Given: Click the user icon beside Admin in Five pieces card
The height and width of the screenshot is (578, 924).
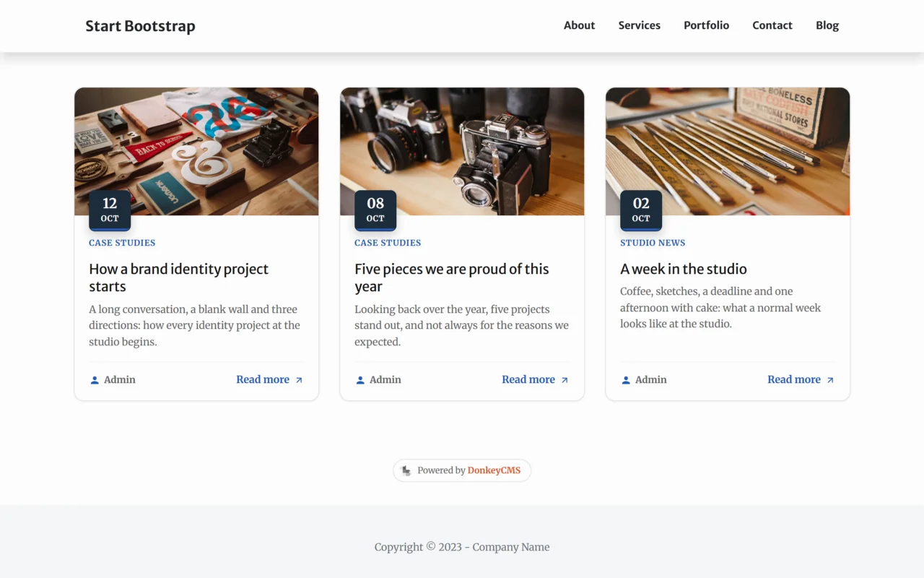Looking at the screenshot, I should point(360,380).
